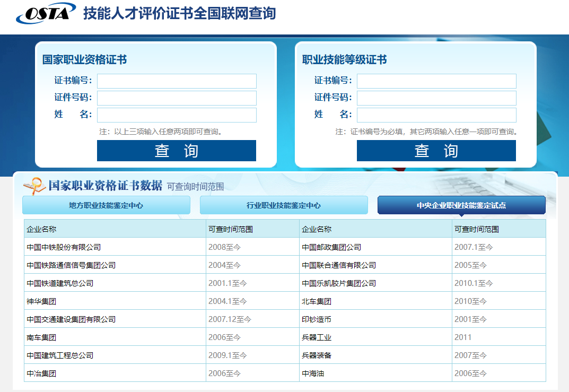The width and height of the screenshot is (569, 392).
Task: Click the OSTA logo
Action: (x=46, y=13)
